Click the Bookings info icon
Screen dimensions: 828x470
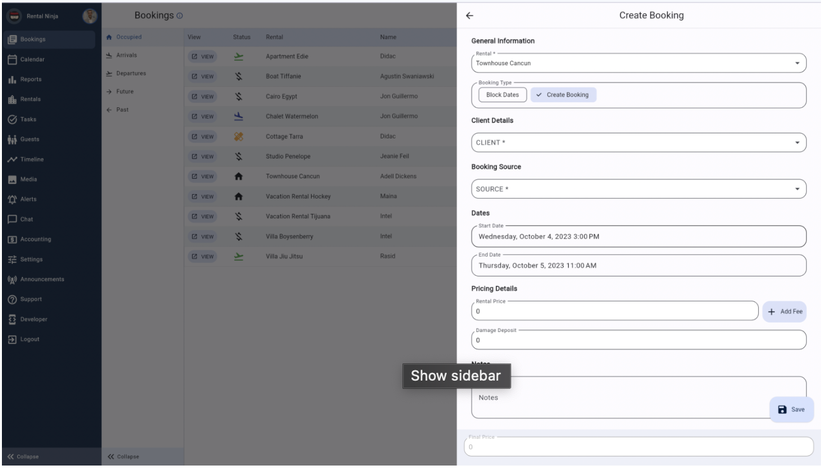(x=180, y=16)
